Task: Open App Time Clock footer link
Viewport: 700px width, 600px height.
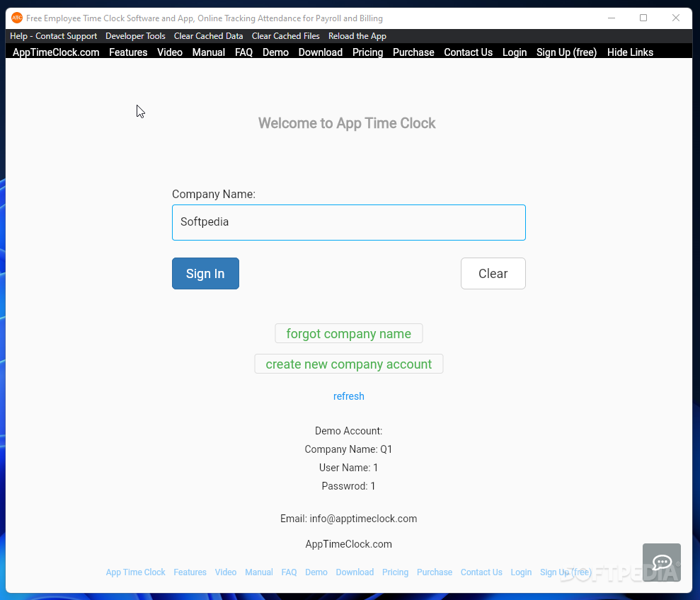Action: point(135,572)
